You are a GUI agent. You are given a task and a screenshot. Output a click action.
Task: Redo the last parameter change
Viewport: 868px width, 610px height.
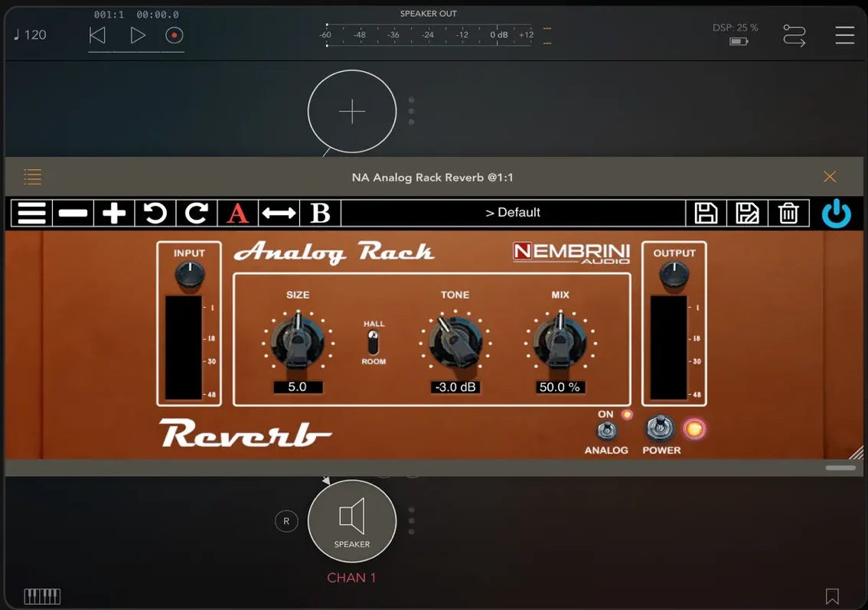tap(197, 213)
